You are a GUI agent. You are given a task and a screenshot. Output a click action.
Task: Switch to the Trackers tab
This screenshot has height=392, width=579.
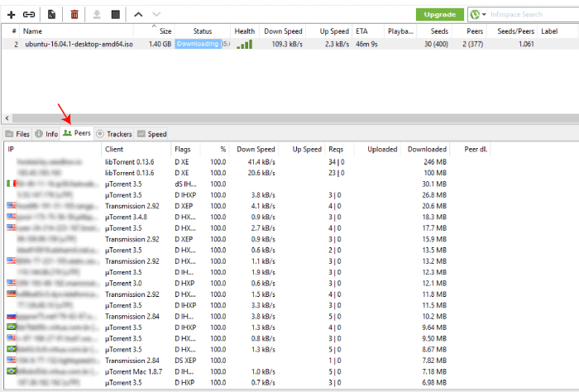click(x=114, y=133)
